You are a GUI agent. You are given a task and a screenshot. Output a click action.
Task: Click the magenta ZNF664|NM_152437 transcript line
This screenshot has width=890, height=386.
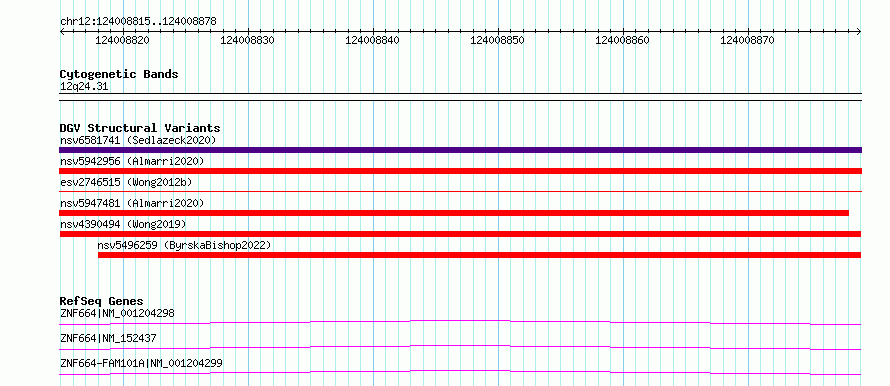click(x=460, y=347)
